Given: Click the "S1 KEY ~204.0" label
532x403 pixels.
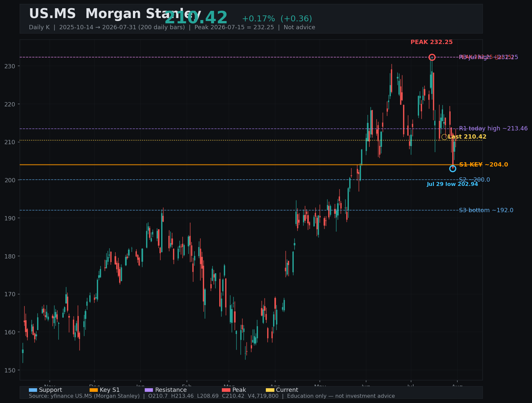Looking at the screenshot, I should (483, 165).
